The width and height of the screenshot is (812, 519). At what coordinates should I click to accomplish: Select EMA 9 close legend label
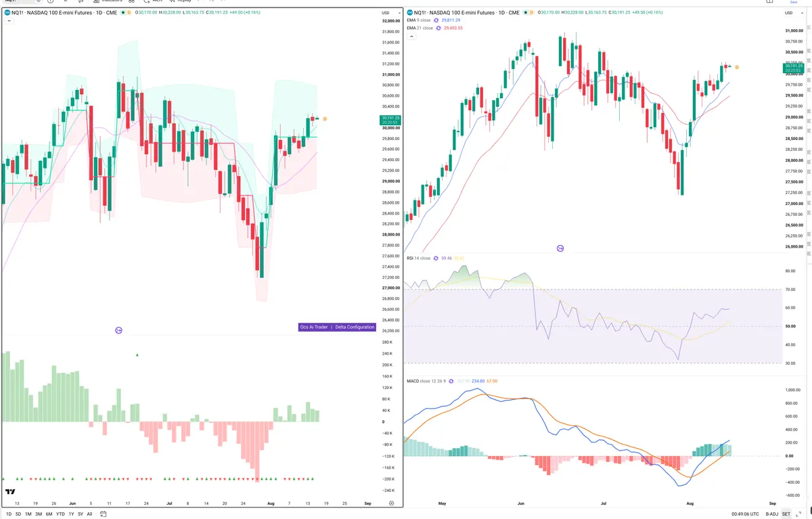coord(418,20)
